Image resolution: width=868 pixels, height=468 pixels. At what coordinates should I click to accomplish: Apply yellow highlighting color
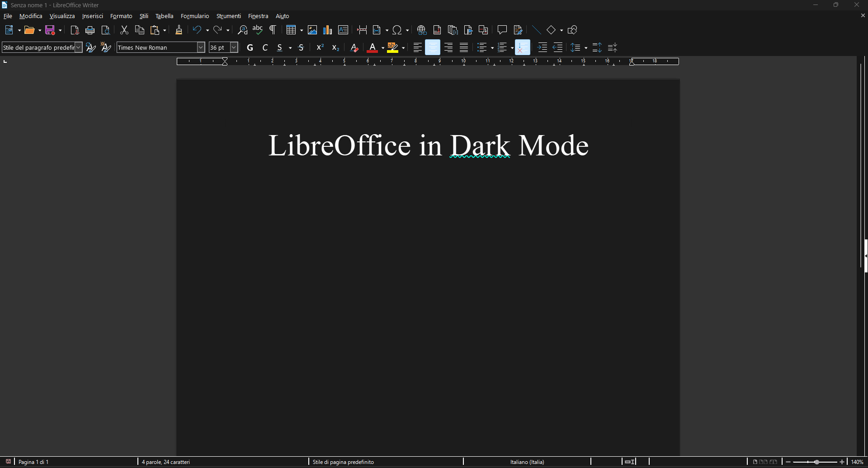pyautogui.click(x=393, y=48)
